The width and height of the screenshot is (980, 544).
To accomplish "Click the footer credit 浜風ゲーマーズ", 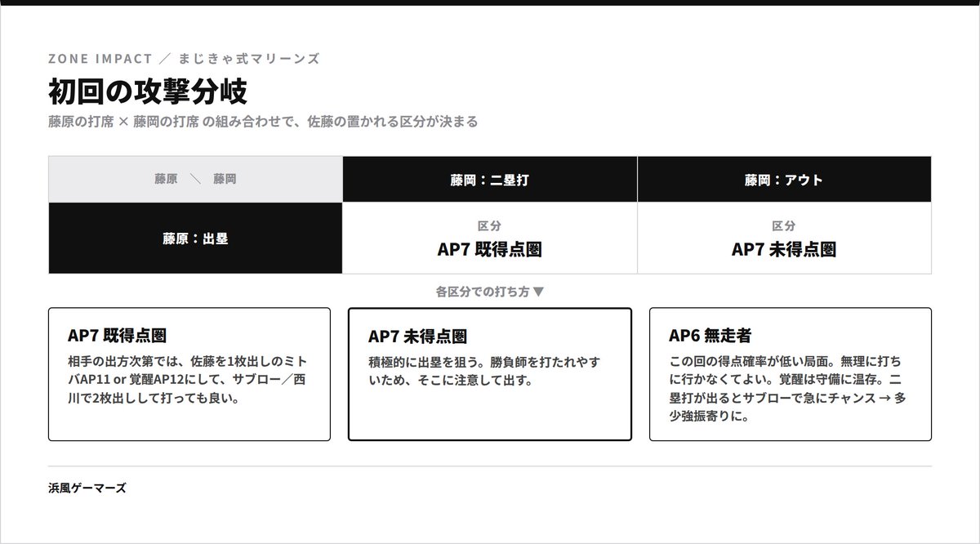I will pyautogui.click(x=87, y=488).
